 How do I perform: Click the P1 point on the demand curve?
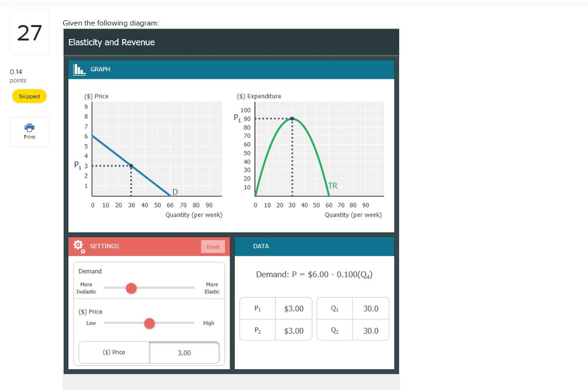pos(131,166)
